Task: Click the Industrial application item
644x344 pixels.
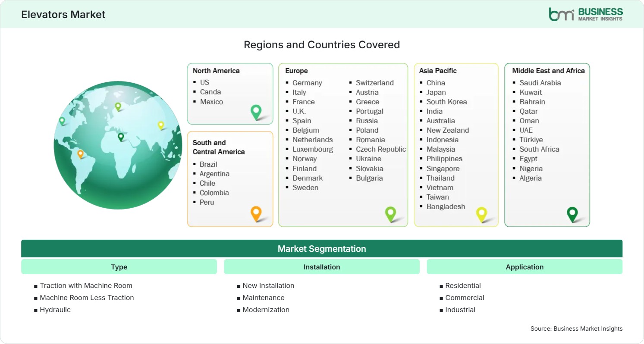Action: 460,310
